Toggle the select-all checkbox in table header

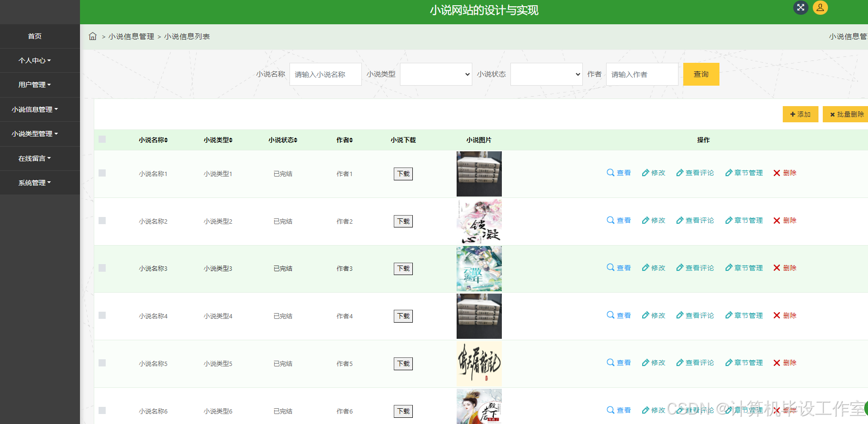tap(102, 139)
